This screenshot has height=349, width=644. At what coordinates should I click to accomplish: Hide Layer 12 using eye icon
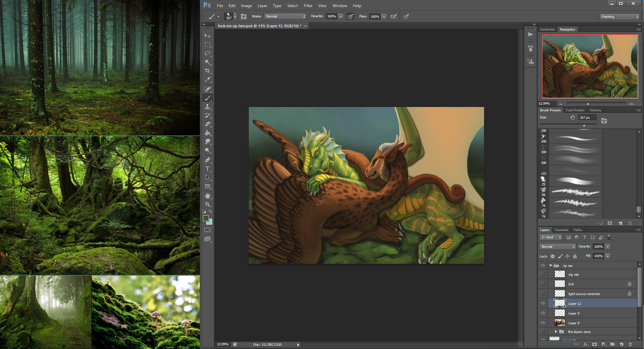(x=543, y=303)
